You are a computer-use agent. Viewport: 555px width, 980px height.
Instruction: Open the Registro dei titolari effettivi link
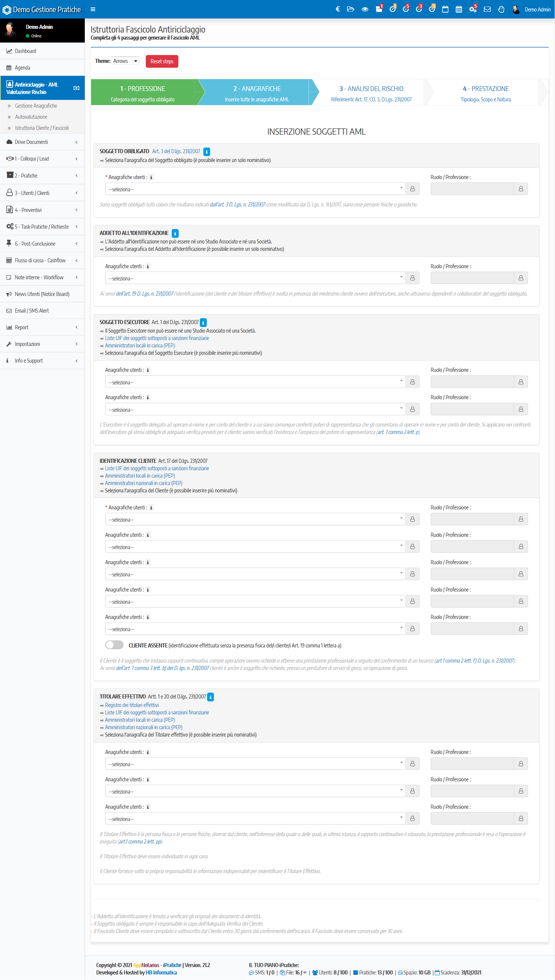(131, 705)
